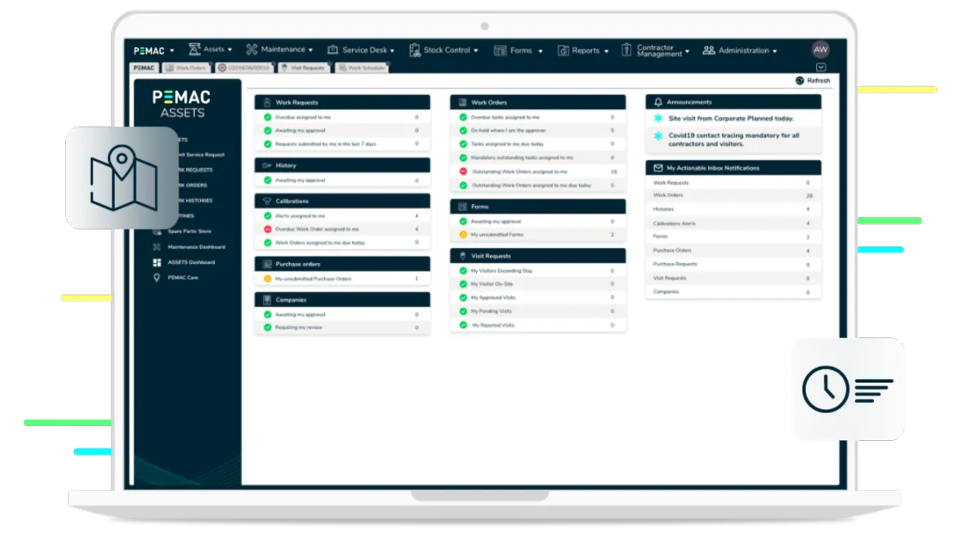Click the Companies panel header icon

coord(267,300)
